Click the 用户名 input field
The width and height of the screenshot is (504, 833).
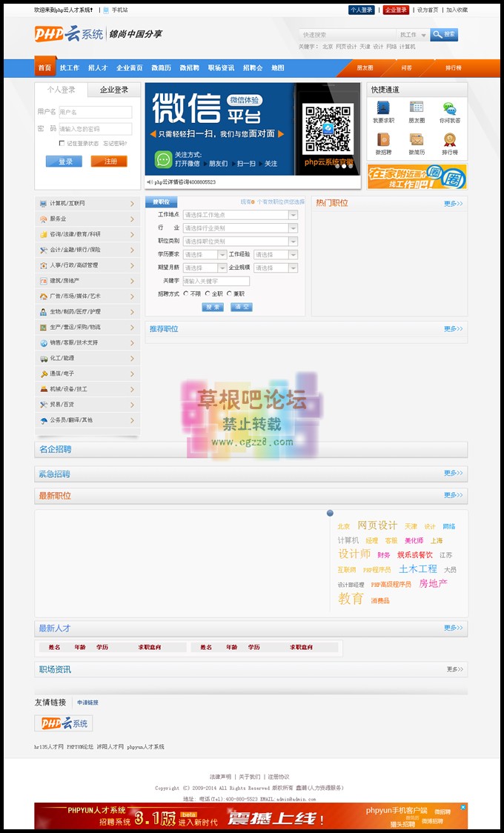(95, 112)
